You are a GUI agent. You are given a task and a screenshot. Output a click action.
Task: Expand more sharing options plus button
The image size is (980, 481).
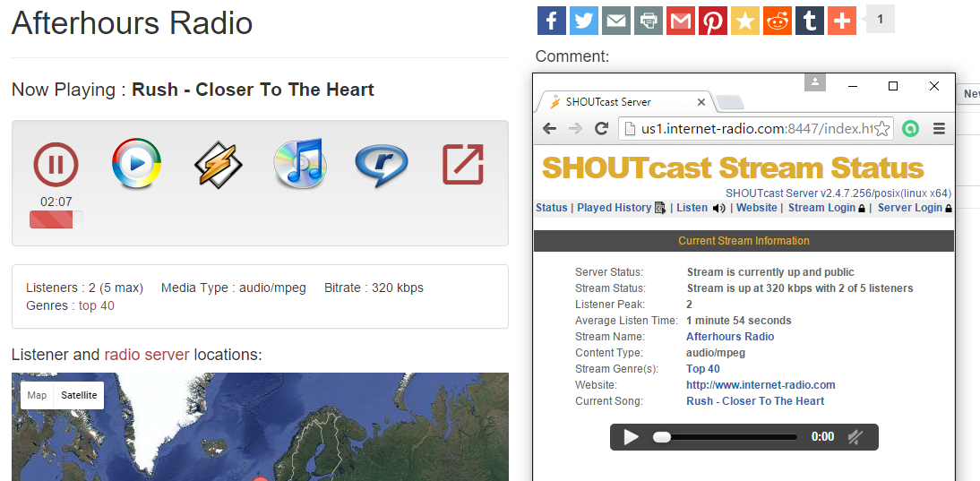click(842, 21)
